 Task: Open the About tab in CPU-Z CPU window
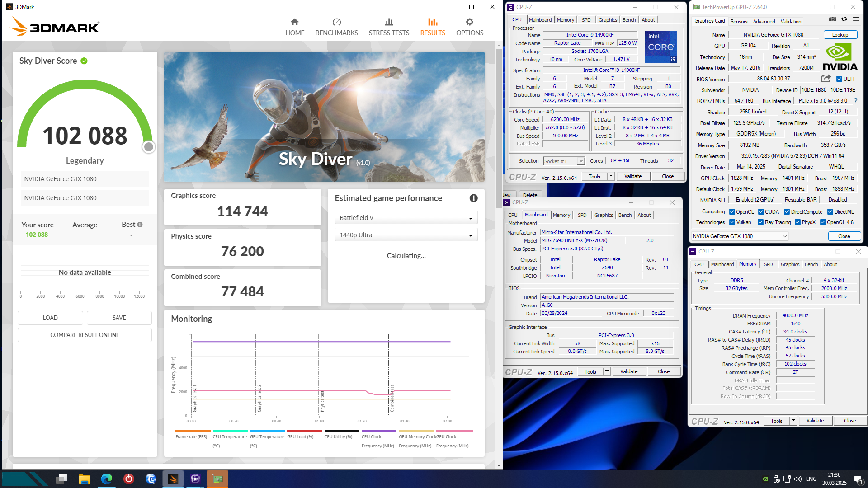[x=648, y=20]
